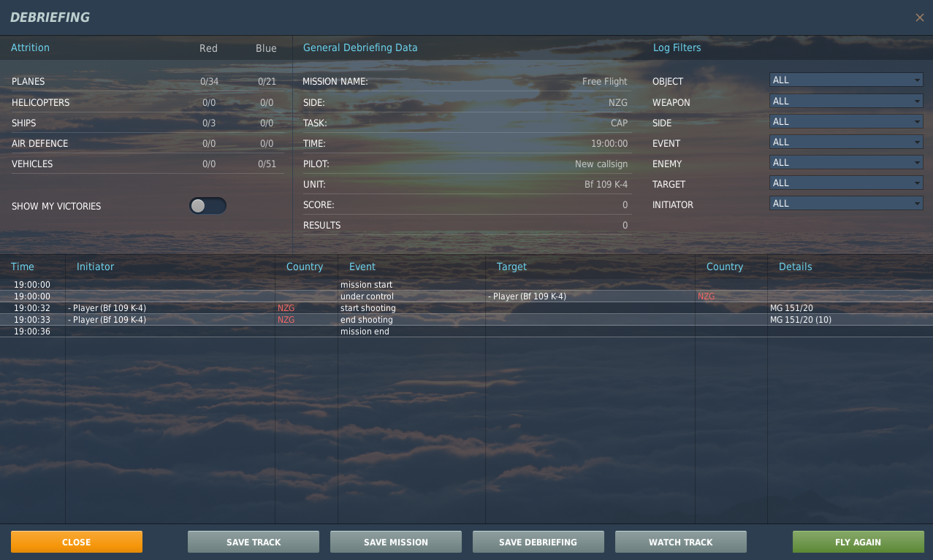Expand the EVENT filter dropdown
The width and height of the screenshot is (933, 560).
click(x=845, y=142)
